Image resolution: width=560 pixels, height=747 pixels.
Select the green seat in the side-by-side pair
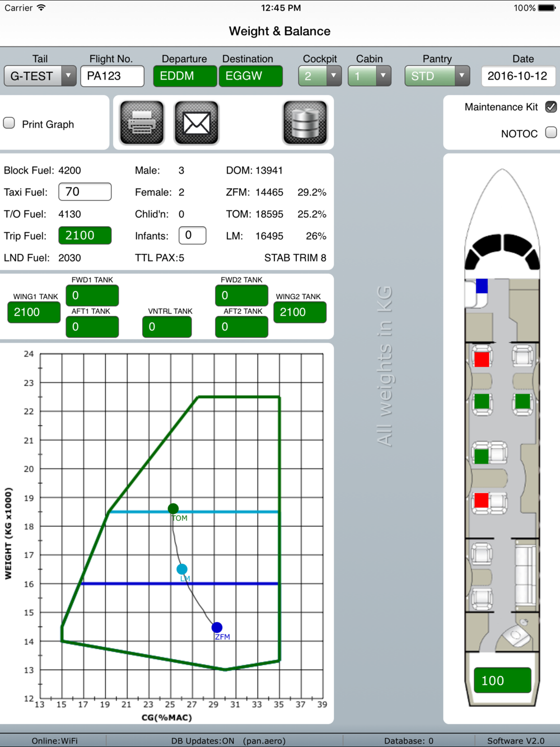pos(481,455)
